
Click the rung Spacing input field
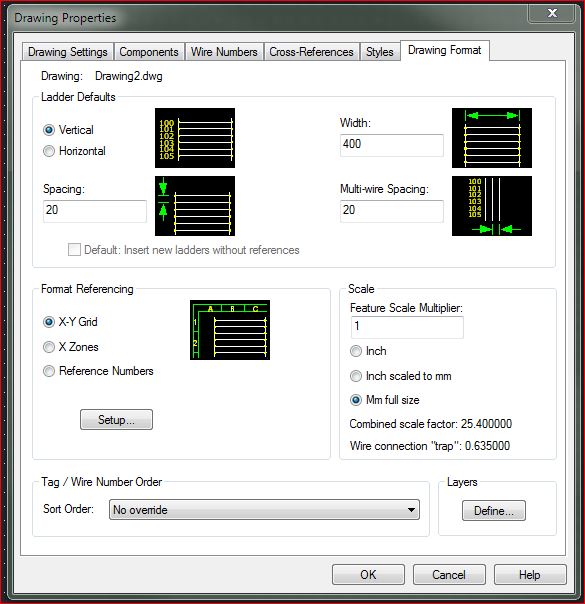[x=95, y=211]
